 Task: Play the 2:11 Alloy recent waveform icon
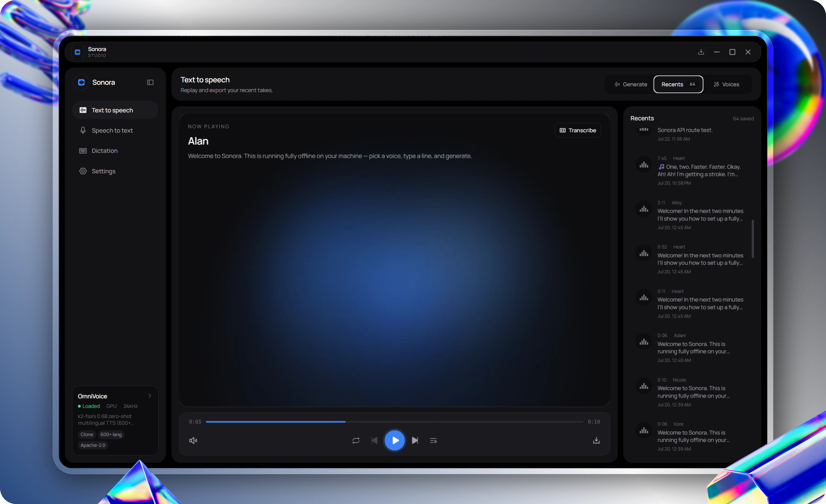point(644,209)
